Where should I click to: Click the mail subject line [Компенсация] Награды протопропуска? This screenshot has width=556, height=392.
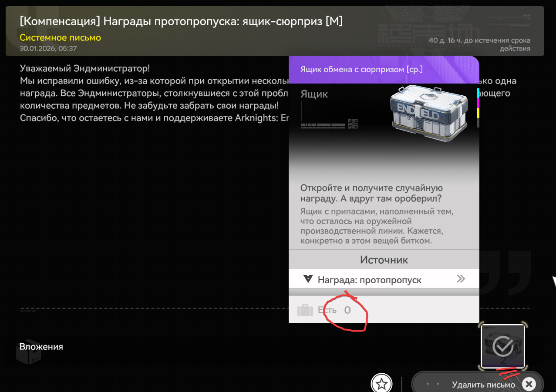[181, 21]
